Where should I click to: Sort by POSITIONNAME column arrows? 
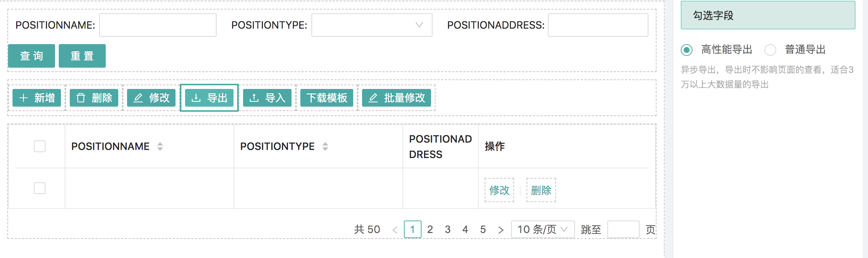[160, 146]
